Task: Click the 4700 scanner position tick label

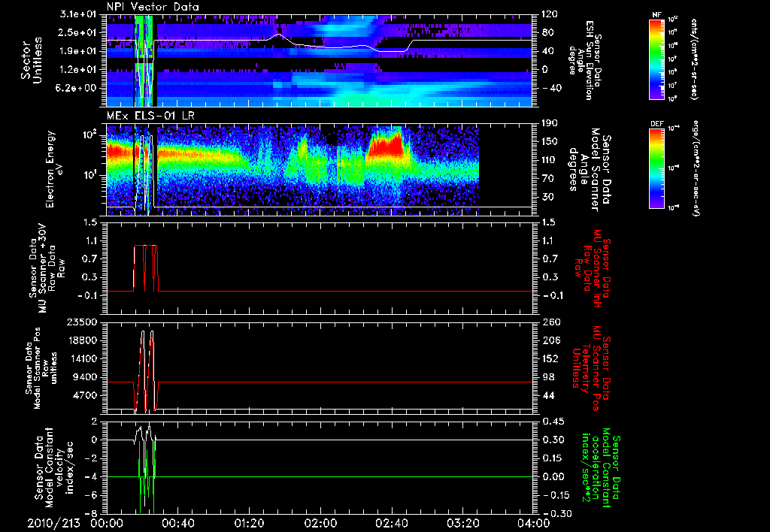Action: point(86,395)
